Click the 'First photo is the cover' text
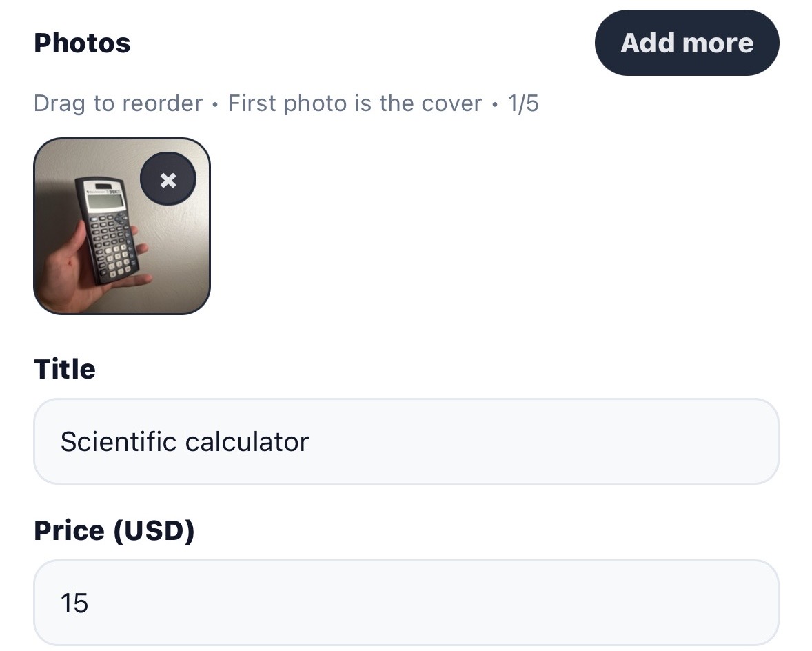The image size is (812, 651). (x=354, y=103)
